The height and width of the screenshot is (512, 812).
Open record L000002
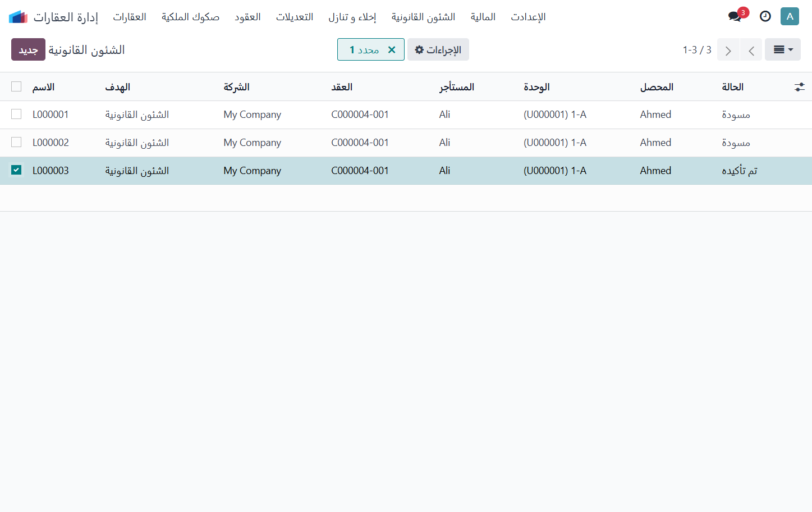(51, 143)
